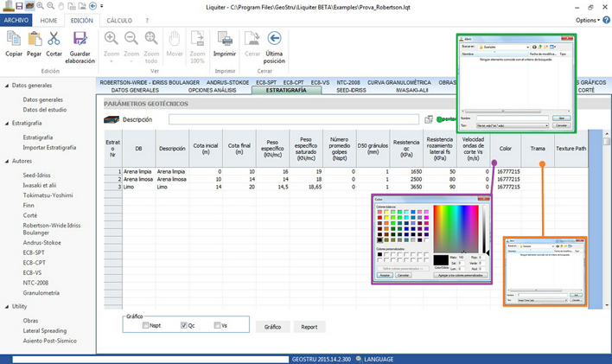The width and height of the screenshot is (612, 364).
Task: Click the globe icon next to LANGUAGE
Action: (x=358, y=359)
